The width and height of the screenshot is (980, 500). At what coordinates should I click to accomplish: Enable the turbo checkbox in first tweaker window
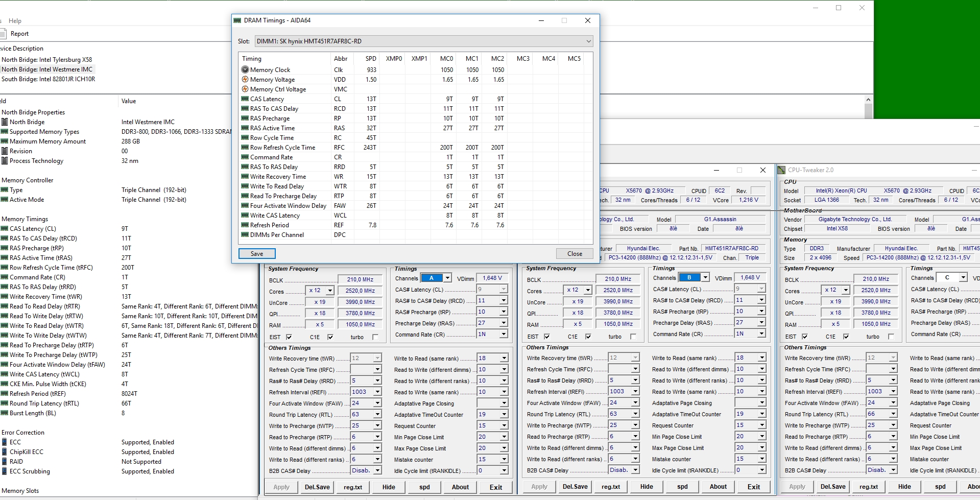click(x=375, y=337)
